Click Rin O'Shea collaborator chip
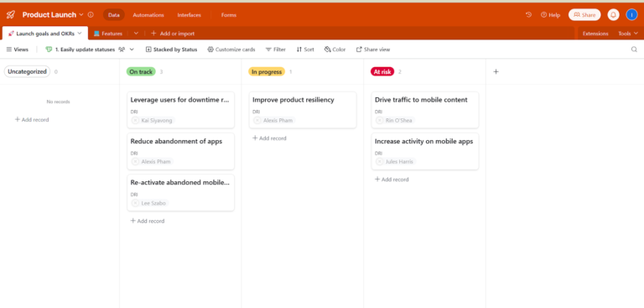The width and height of the screenshot is (644, 308). 395,121
